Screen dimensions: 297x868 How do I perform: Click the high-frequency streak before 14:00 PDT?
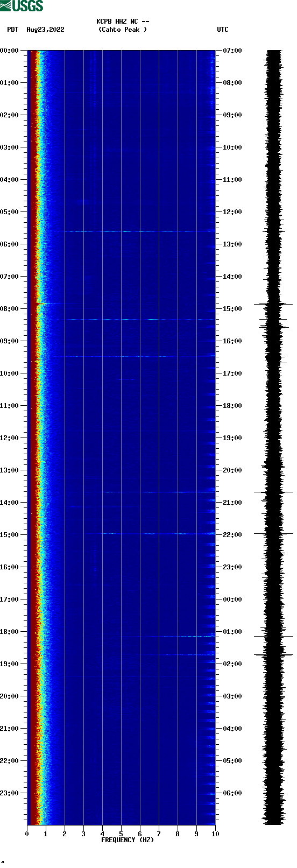[160, 492]
